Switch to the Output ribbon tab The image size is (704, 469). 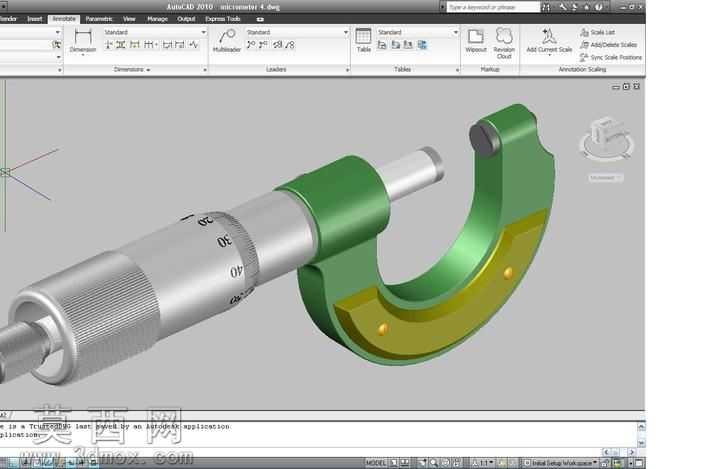pos(186,19)
